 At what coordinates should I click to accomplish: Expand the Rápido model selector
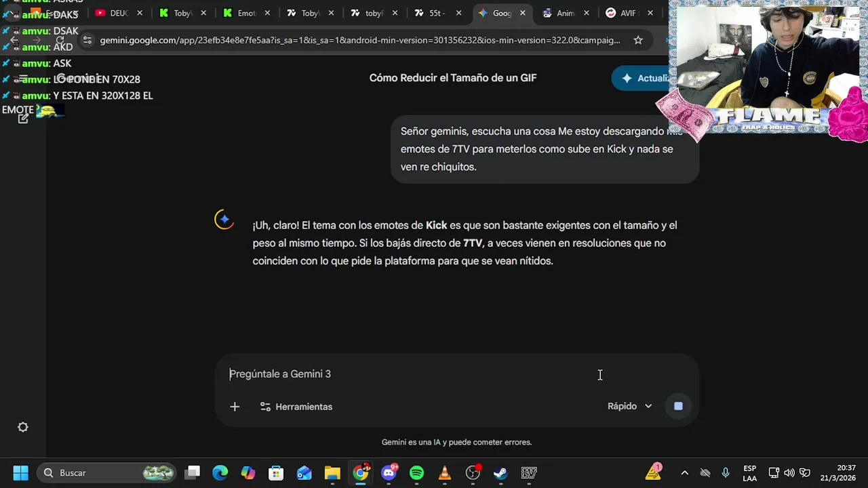tap(629, 406)
